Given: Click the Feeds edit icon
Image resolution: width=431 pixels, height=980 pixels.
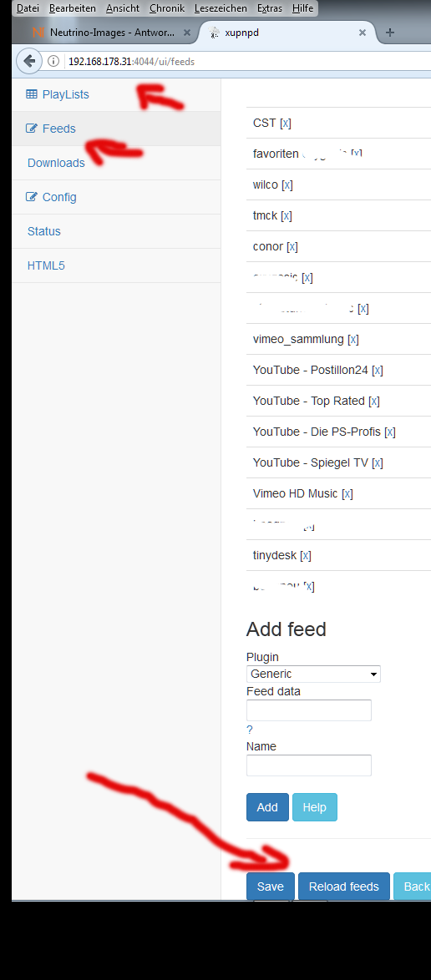Looking at the screenshot, I should click(31, 129).
